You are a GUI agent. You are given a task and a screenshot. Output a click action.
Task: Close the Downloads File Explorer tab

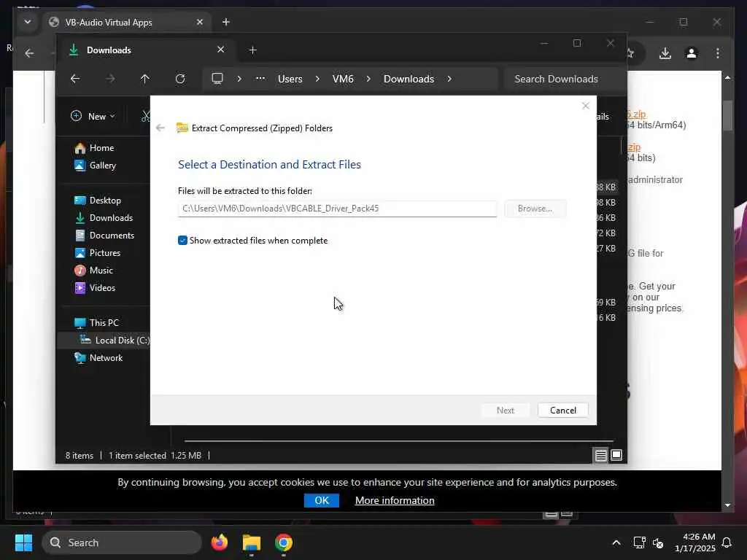[220, 50]
